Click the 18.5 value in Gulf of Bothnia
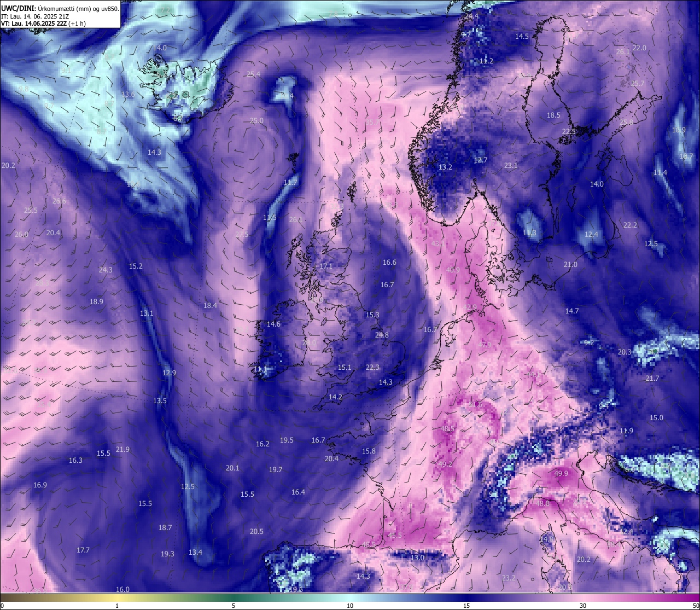This screenshot has width=700, height=610. [x=554, y=115]
